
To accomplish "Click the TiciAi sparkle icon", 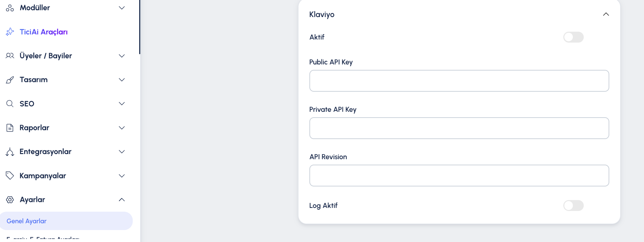I will [x=10, y=32].
